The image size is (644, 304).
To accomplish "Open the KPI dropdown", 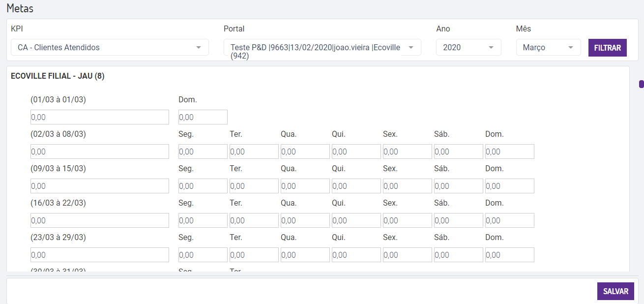I will point(110,48).
